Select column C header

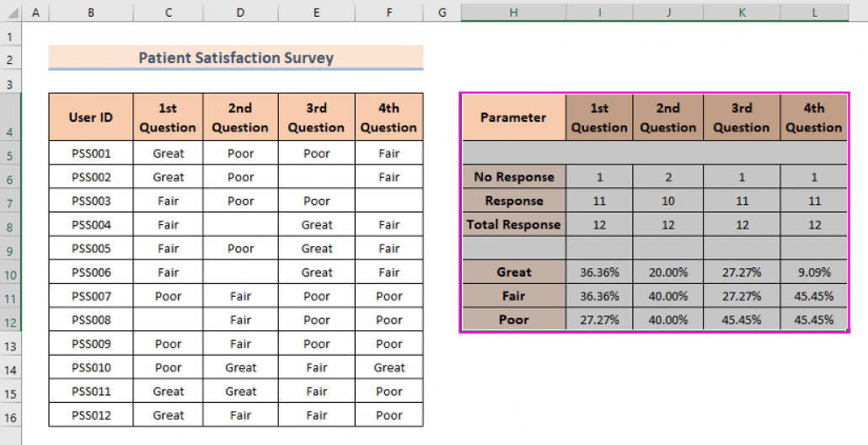click(168, 12)
